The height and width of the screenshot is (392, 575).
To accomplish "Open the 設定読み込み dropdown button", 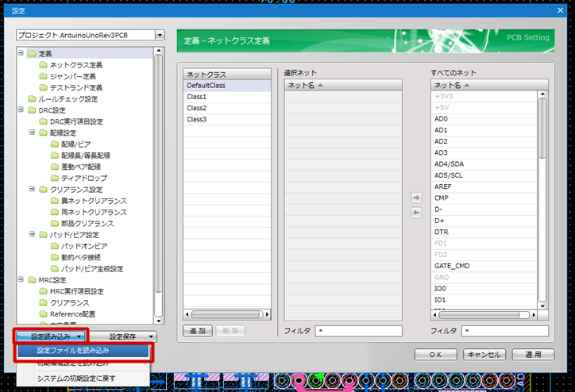I will click(x=51, y=336).
